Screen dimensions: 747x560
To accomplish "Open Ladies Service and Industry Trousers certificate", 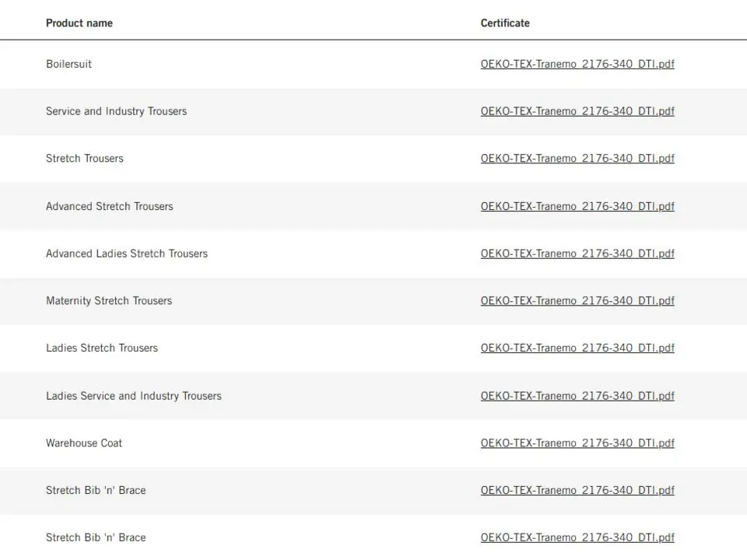I will [x=577, y=396].
